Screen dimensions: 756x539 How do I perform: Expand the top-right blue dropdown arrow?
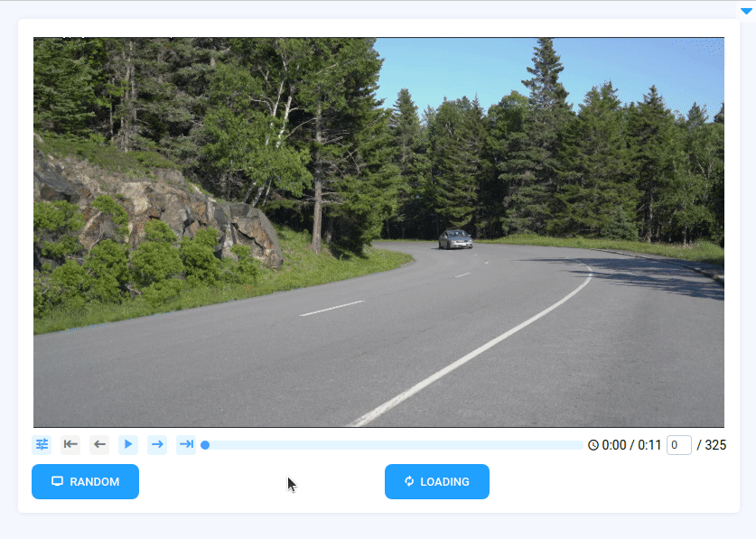point(746,11)
